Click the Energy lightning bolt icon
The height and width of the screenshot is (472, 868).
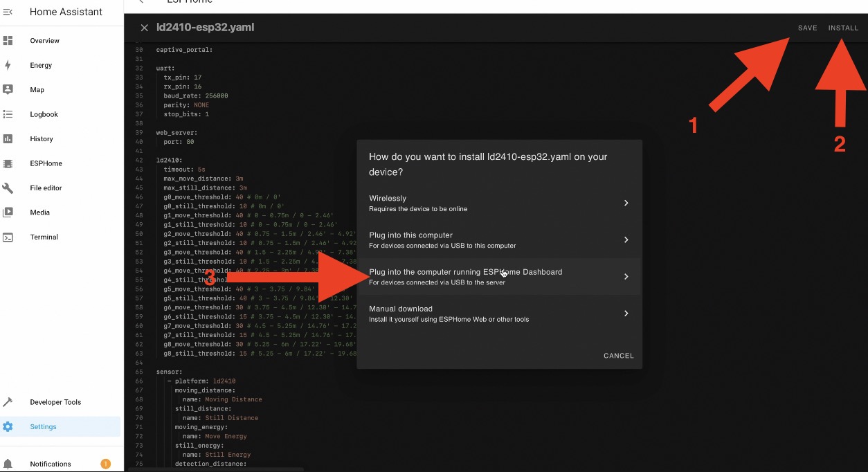8,65
